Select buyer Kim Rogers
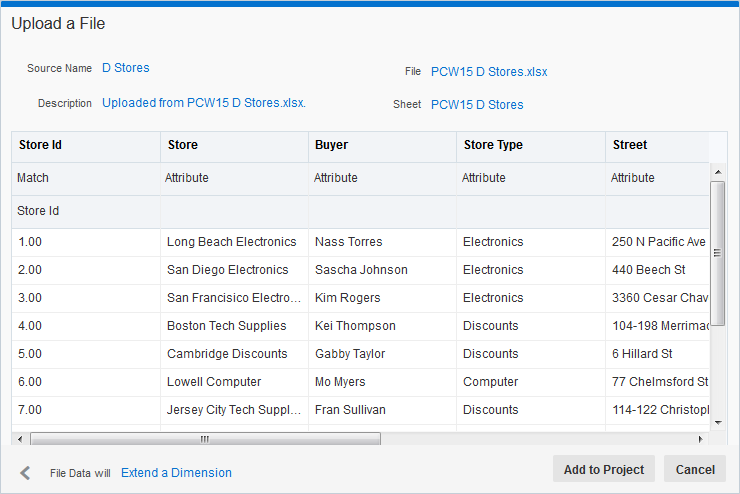 coord(382,298)
